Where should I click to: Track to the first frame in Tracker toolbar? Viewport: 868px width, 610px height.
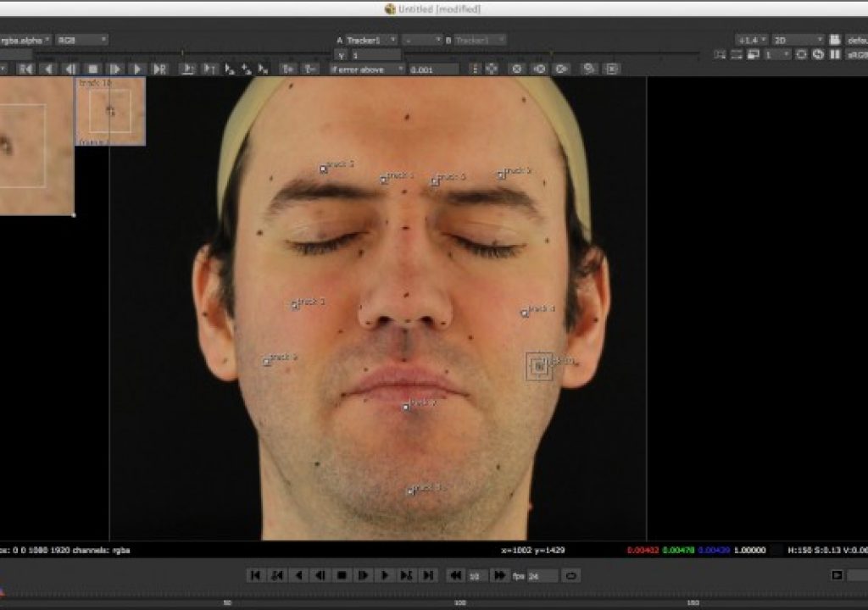[x=25, y=69]
